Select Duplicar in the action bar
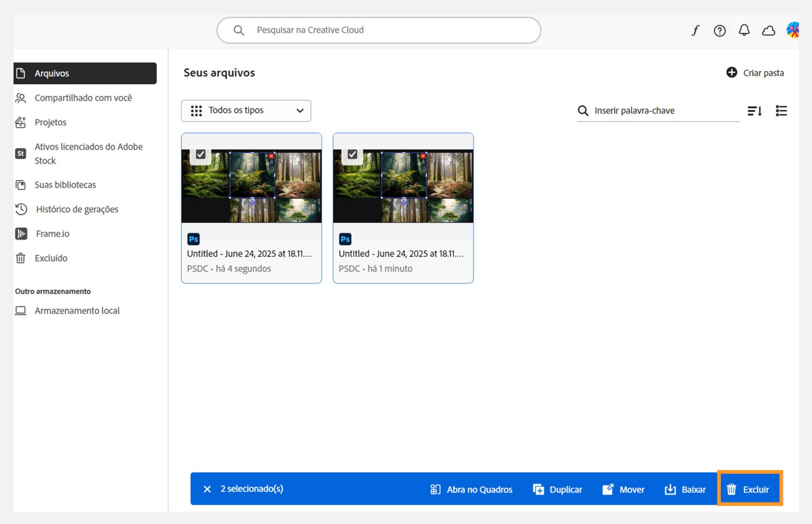Image resolution: width=812 pixels, height=524 pixels. [557, 489]
